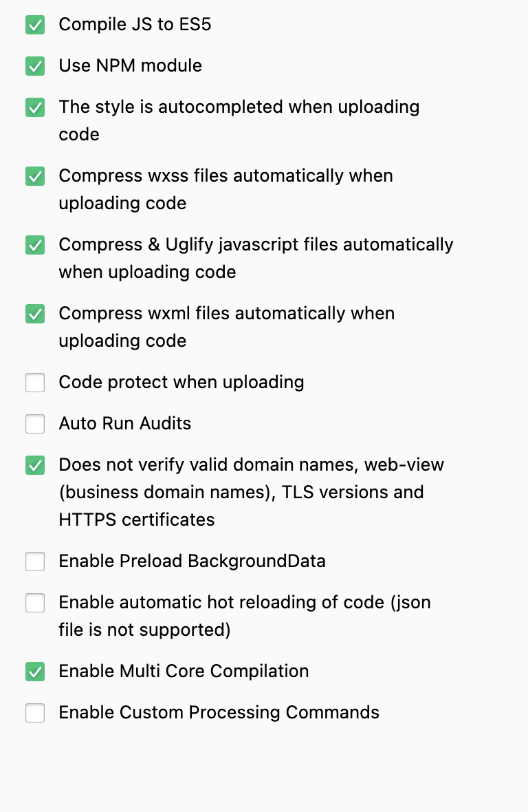Uncheck Compress wxml files automatically checkbox
528x812 pixels.
(x=35, y=314)
